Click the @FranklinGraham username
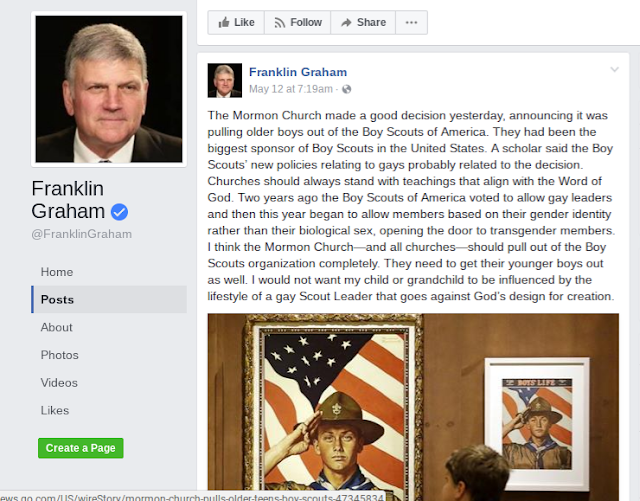Image resolution: width=640 pixels, height=501 pixels. pos(82,234)
